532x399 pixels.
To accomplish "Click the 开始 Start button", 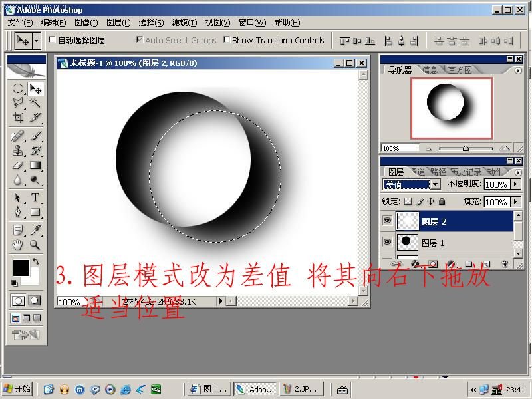I will click(17, 389).
